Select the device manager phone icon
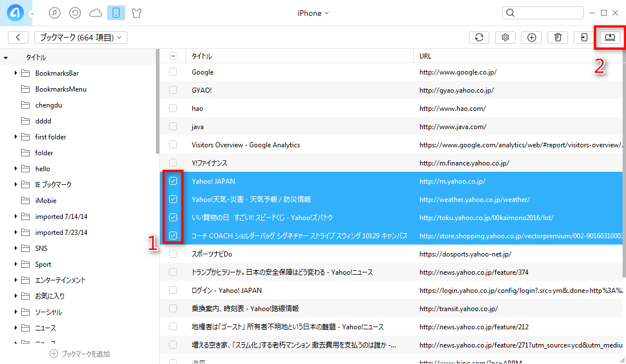Image resolution: width=626 pixels, height=364 pixels. coord(116,13)
